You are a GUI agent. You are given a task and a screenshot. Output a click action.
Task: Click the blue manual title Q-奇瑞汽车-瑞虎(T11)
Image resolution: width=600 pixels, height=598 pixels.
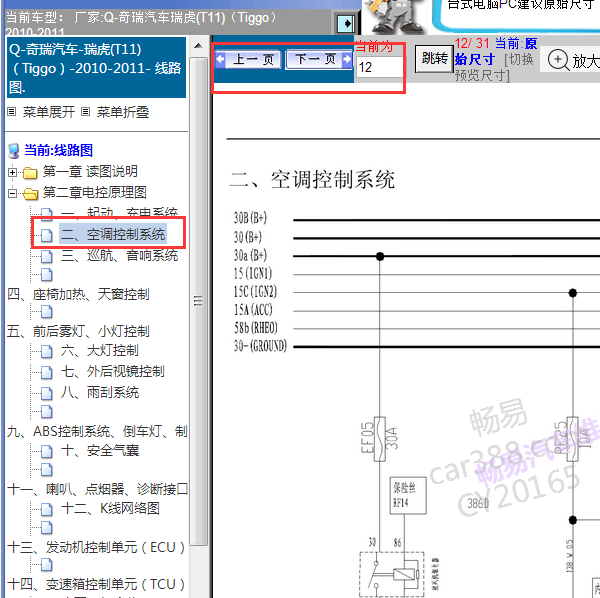(96, 67)
